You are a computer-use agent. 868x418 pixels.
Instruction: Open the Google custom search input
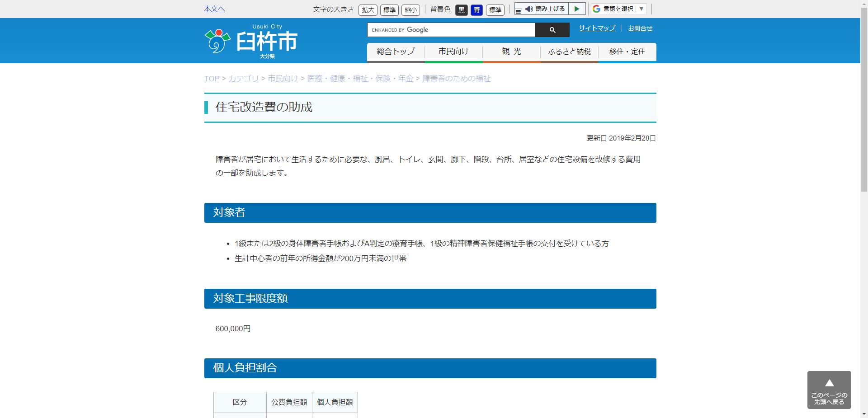[451, 30]
